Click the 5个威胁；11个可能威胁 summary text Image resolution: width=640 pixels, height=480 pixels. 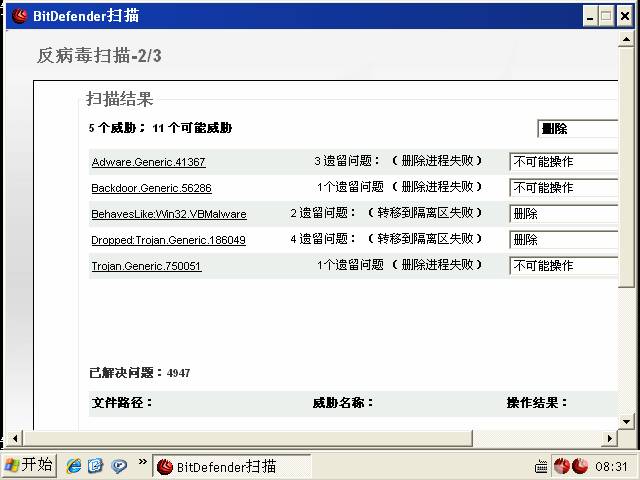[x=160, y=128]
